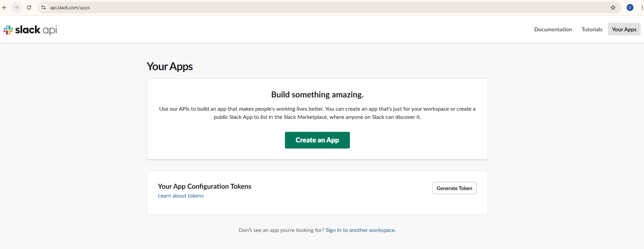
Task: Open site information icon in address bar
Action: click(x=44, y=7)
